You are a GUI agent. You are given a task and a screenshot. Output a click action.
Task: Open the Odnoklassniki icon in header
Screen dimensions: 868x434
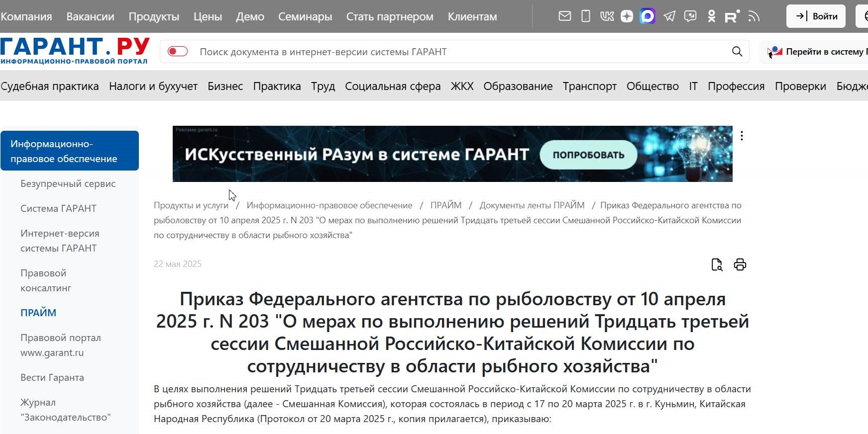pos(711,16)
